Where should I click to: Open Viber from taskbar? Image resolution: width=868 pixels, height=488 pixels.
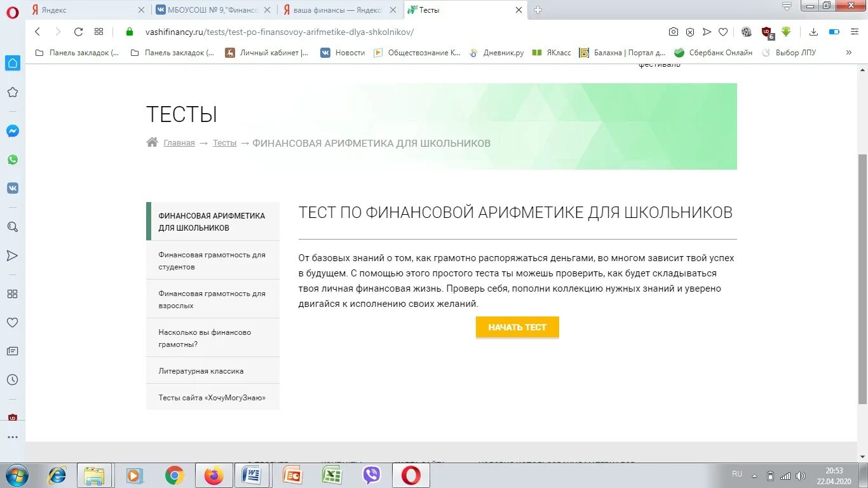pos(371,475)
